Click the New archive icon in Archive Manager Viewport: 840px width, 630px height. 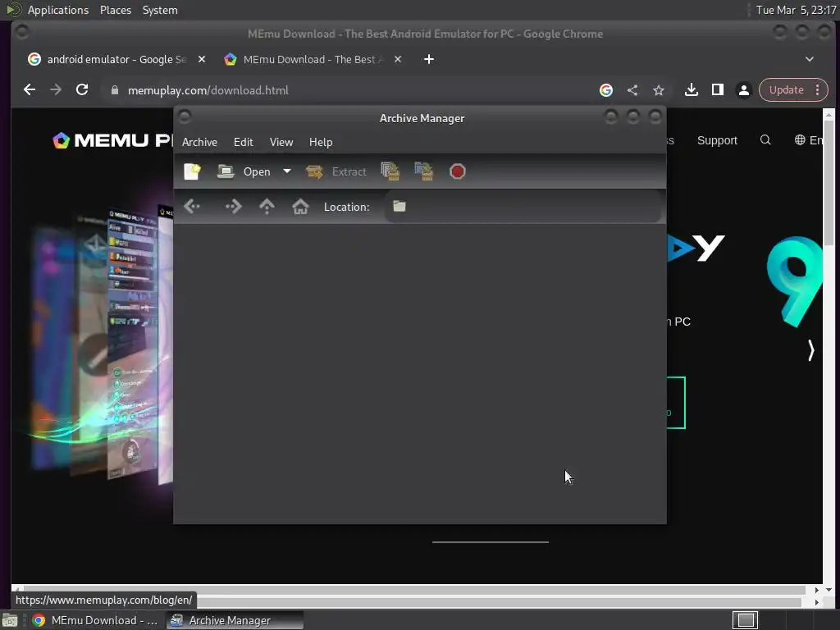pyautogui.click(x=192, y=171)
